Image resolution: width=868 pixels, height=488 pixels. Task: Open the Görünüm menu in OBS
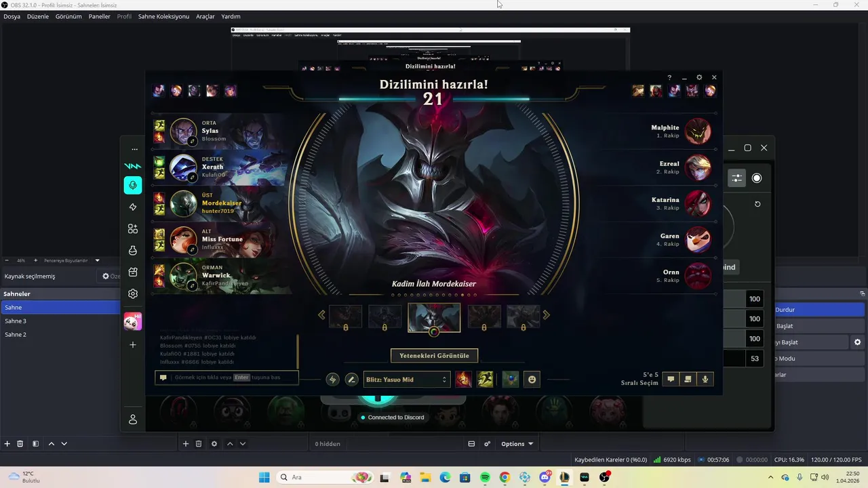68,16
